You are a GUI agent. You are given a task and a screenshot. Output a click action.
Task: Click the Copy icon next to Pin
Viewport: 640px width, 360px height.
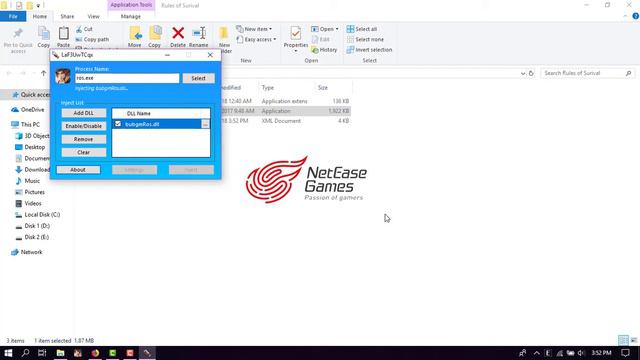coord(44,33)
